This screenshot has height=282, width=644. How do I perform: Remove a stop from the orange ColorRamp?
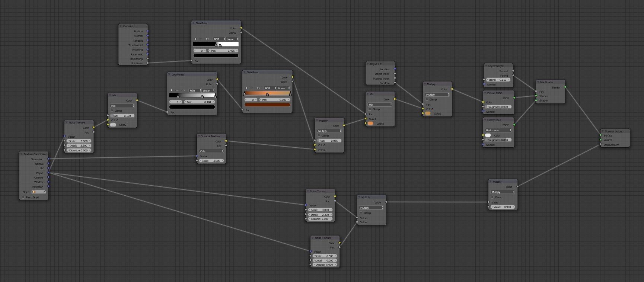252,88
